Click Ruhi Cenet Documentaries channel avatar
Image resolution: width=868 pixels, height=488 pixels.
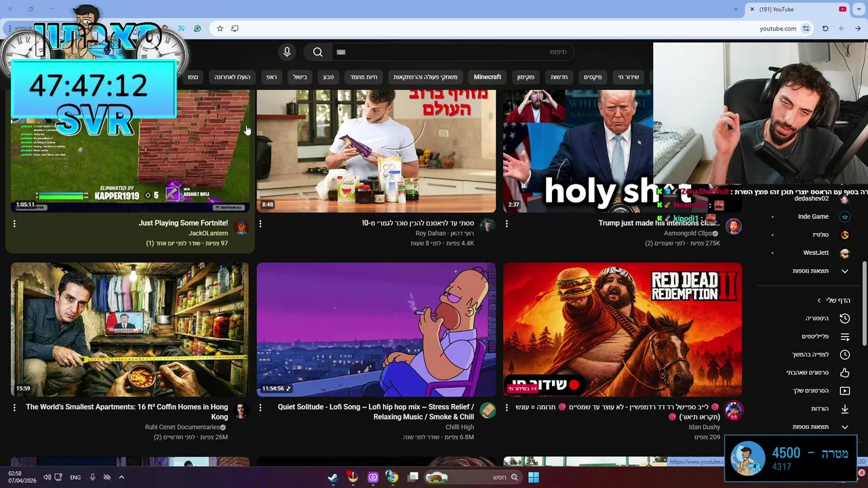tap(241, 411)
